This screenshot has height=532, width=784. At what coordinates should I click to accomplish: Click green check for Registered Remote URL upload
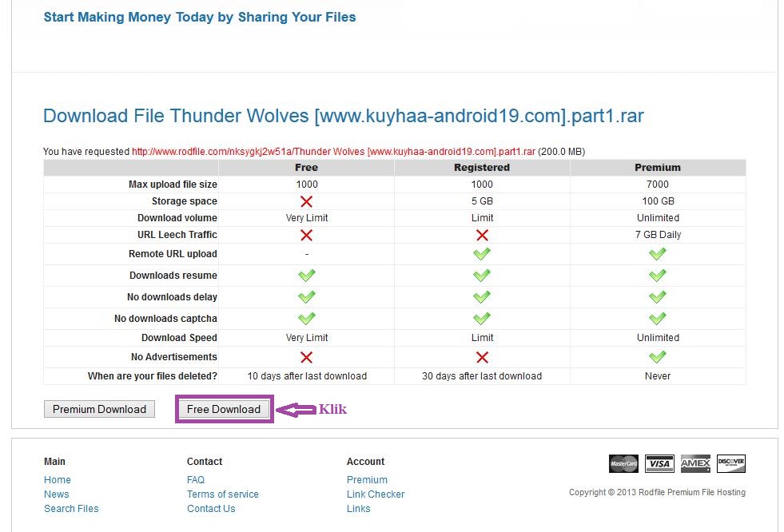click(x=482, y=254)
